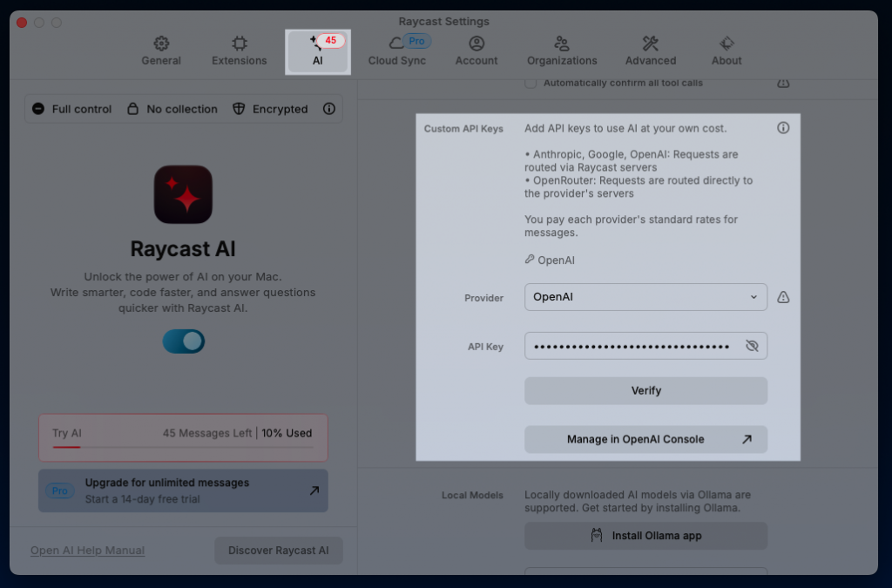The image size is (892, 588).
Task: Open the Provider dropdown showing OpenAI
Action: tap(645, 297)
